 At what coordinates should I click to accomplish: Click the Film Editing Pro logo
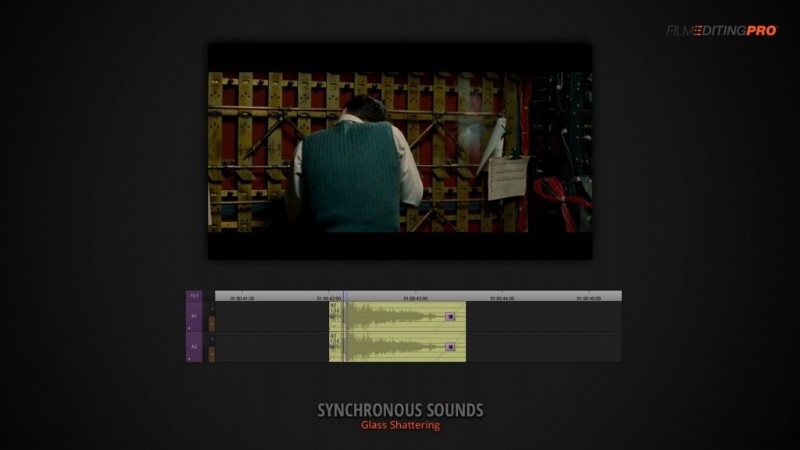[x=721, y=31]
